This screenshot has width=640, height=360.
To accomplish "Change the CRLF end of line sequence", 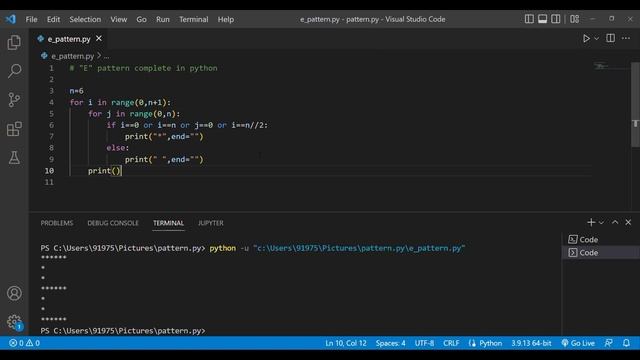I will [x=451, y=343].
